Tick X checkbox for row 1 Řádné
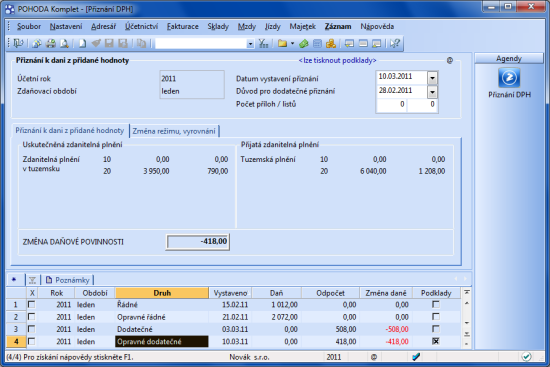 pyautogui.click(x=32, y=304)
